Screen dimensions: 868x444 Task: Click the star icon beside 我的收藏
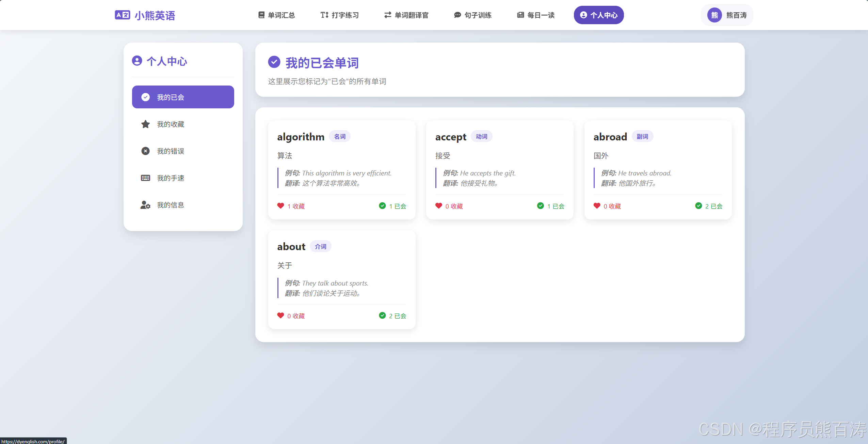point(145,124)
